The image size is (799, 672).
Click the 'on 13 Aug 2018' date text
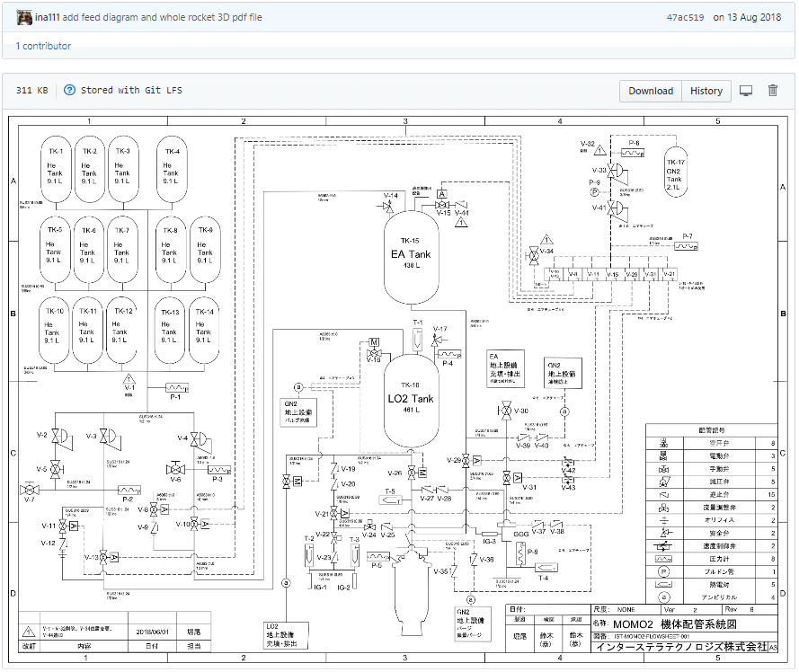747,17
